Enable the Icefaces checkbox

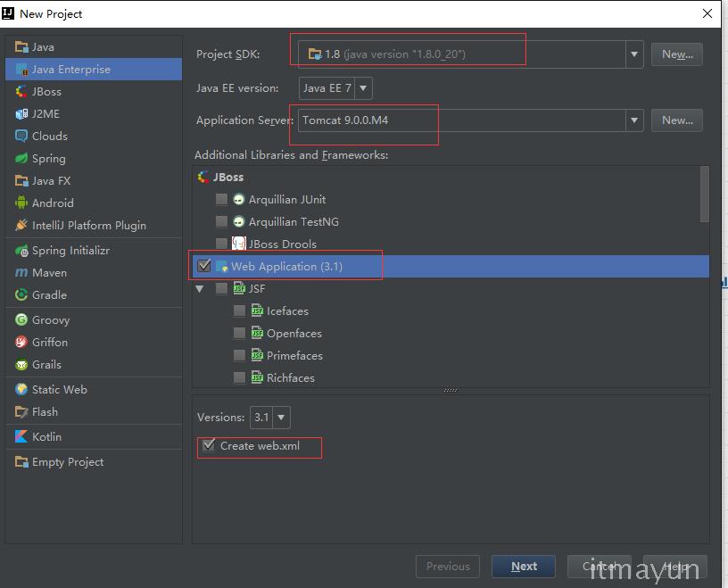(240, 311)
